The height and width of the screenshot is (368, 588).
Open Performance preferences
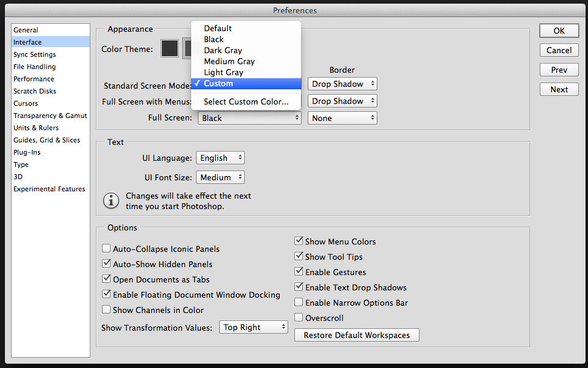click(51, 79)
